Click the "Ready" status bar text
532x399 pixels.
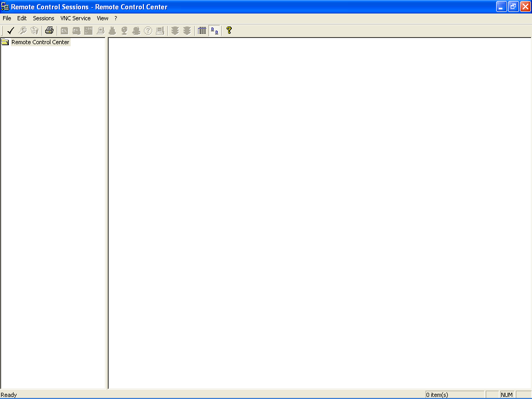(x=8, y=395)
